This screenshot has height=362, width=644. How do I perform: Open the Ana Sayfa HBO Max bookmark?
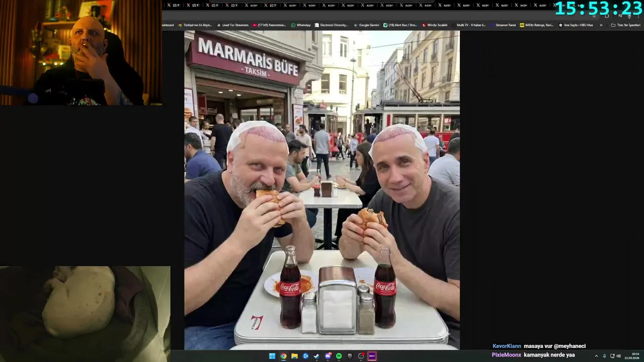(576, 25)
